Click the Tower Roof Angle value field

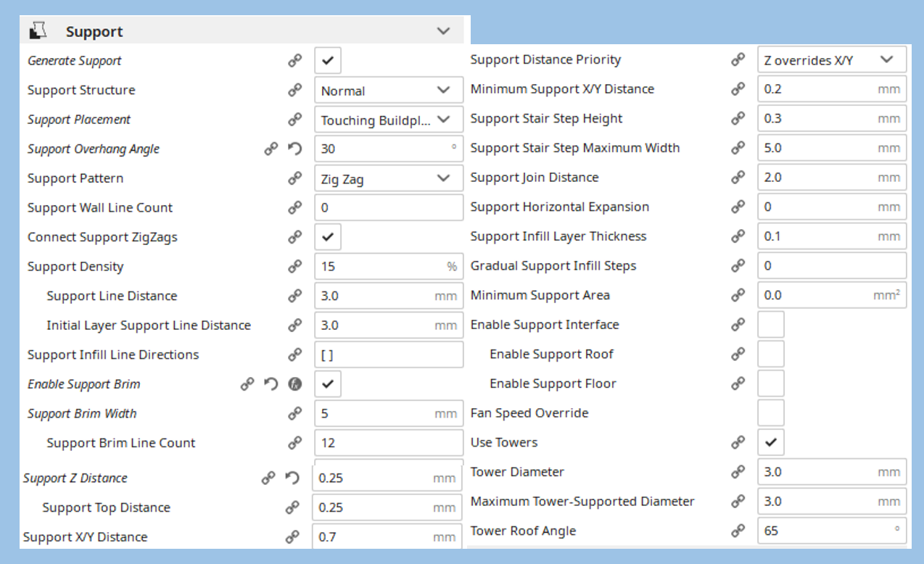click(x=832, y=531)
